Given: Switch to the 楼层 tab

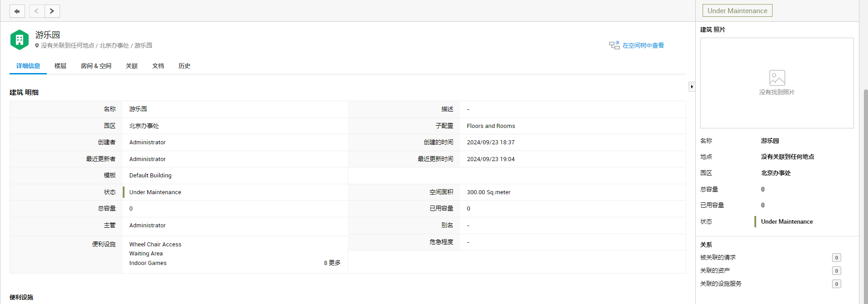Looking at the screenshot, I should click(x=60, y=66).
